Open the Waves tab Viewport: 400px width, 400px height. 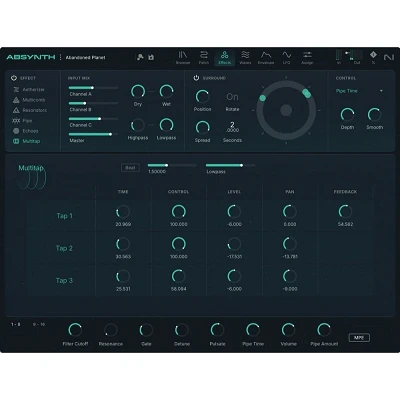[245, 58]
